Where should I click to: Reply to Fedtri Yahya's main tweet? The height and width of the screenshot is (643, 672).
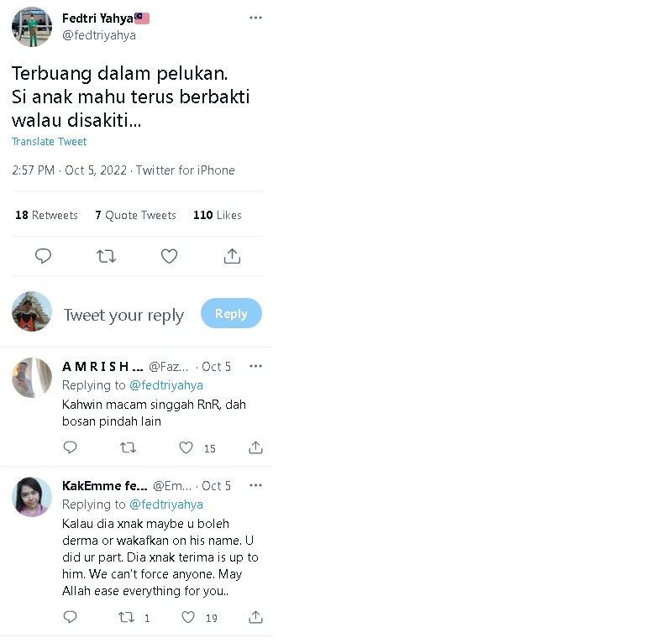[44, 256]
